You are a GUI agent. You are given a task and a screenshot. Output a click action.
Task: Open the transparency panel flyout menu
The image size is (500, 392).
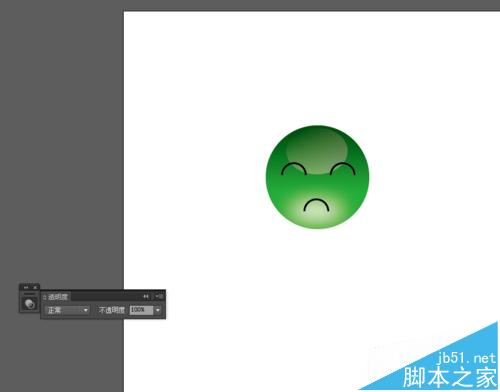(x=159, y=296)
